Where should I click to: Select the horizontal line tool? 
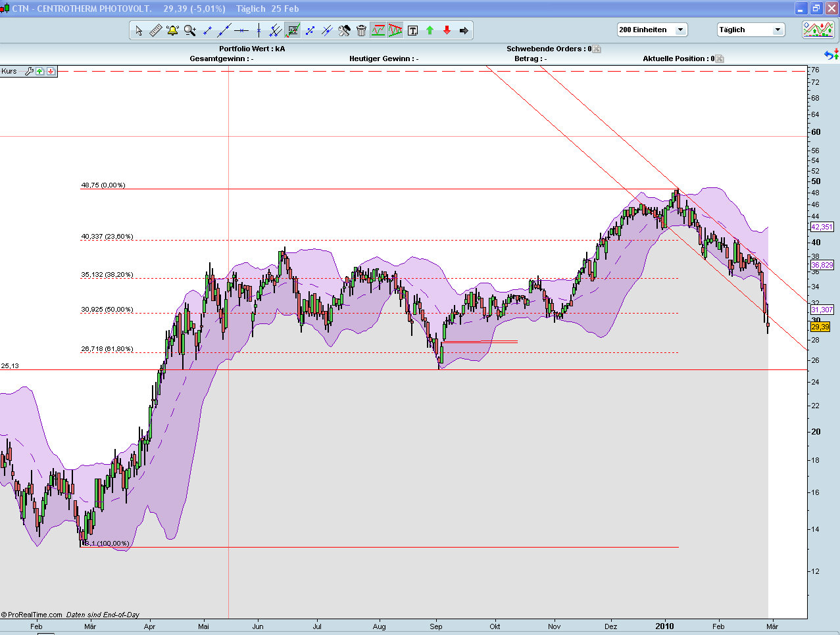click(241, 30)
